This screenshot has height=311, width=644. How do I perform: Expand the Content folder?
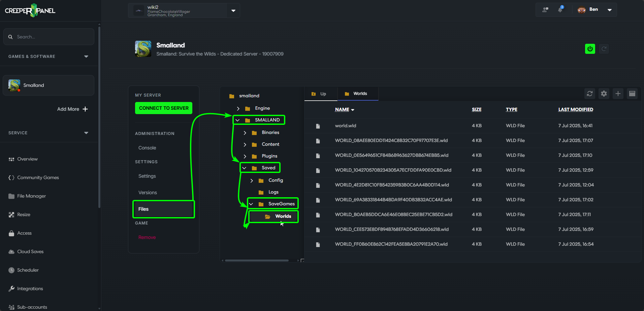[x=245, y=144]
